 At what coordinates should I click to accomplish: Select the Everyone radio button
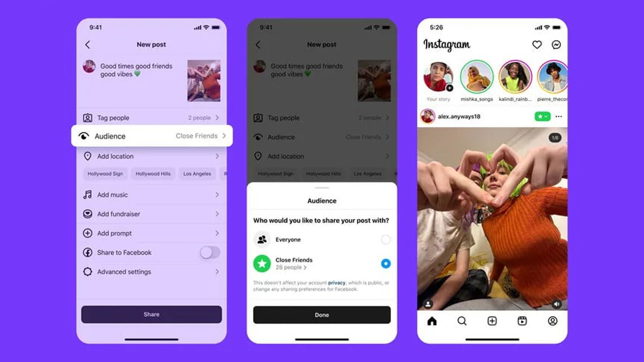385,239
